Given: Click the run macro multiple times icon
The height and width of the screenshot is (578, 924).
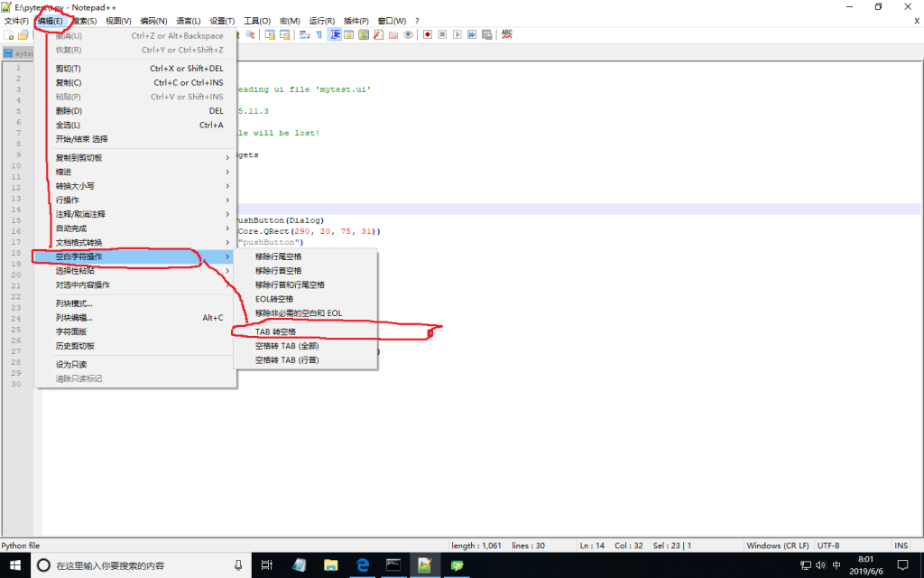Looking at the screenshot, I should pyautogui.click(x=472, y=34).
